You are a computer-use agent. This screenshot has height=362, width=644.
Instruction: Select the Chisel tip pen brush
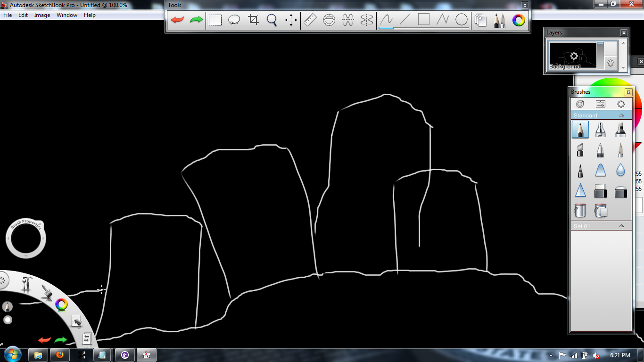[580, 150]
